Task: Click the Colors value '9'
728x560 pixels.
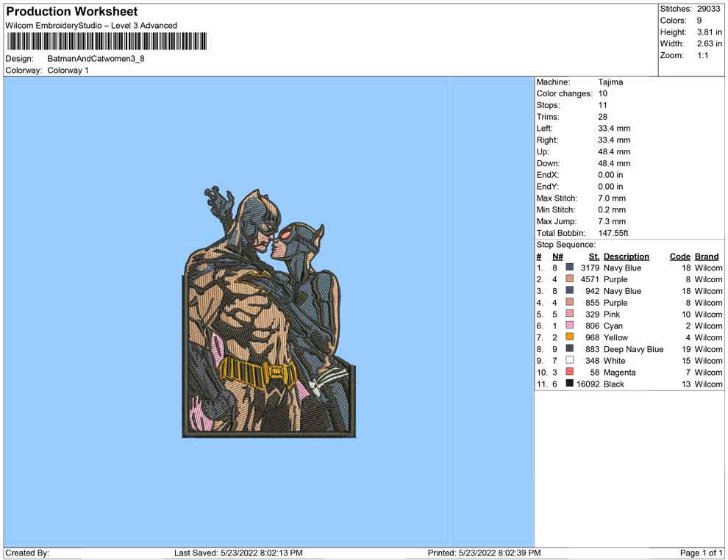Action: [x=699, y=21]
